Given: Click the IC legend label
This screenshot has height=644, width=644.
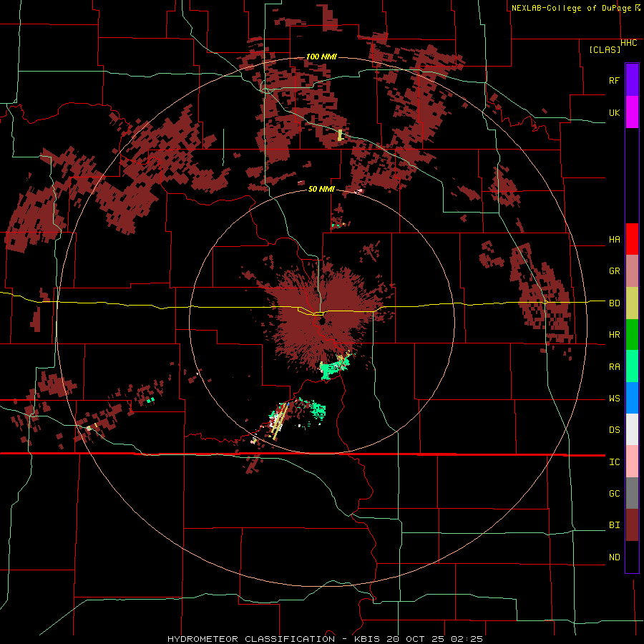Looking at the screenshot, I should point(614,462).
